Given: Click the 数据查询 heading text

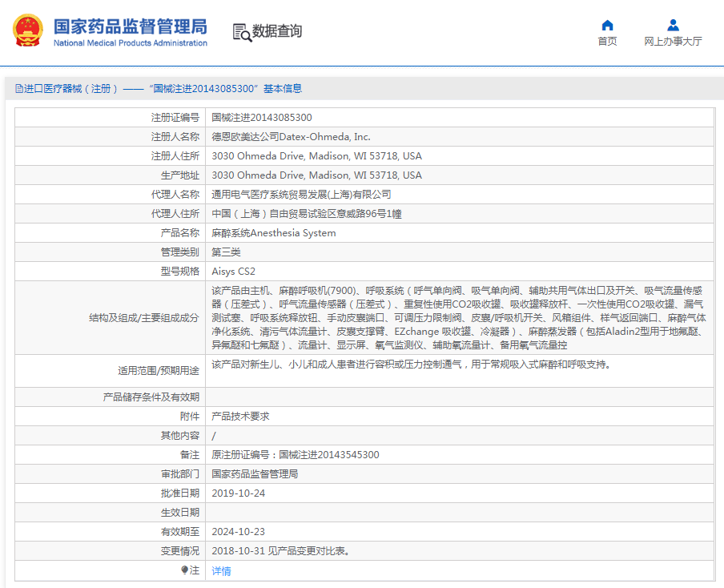Looking at the screenshot, I should click(x=277, y=31).
